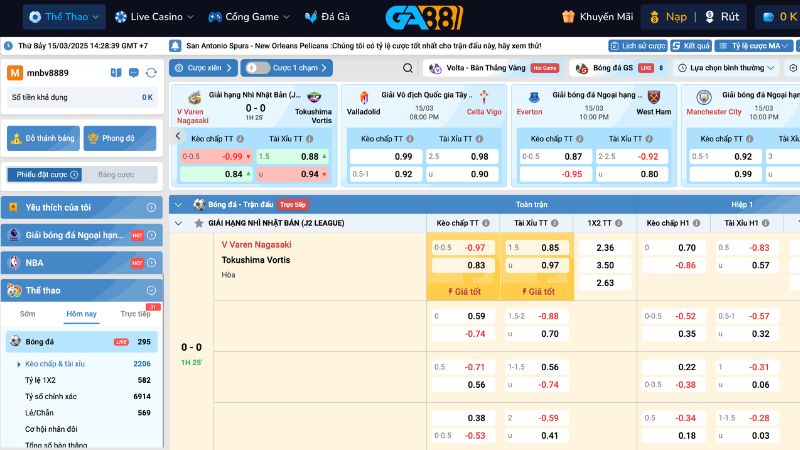Click NBA league logo in sidebar
This screenshot has height=450, width=800.
click(x=14, y=263)
